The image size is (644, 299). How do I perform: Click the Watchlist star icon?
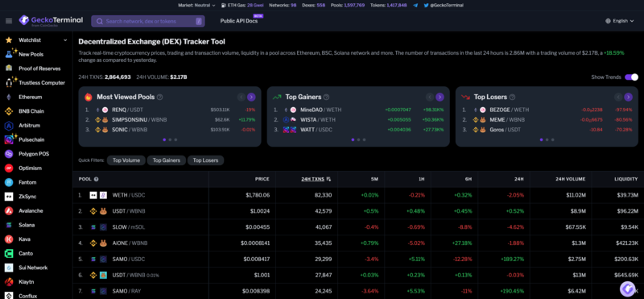tap(9, 40)
